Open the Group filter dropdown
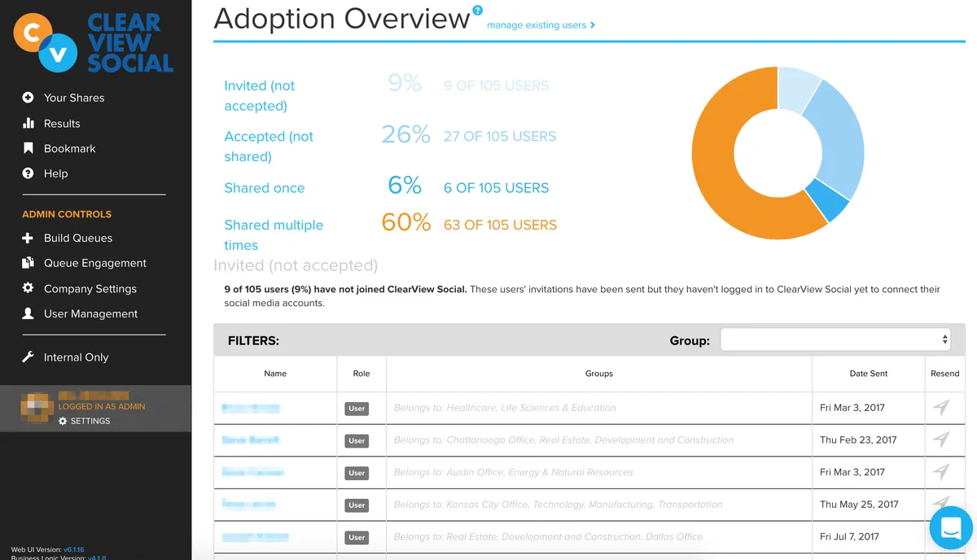The image size is (977, 560). (x=835, y=340)
